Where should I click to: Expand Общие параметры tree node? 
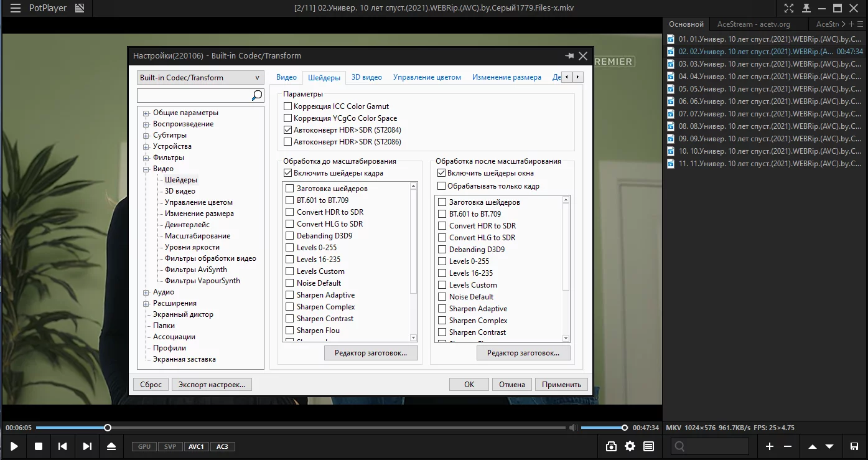(x=146, y=113)
